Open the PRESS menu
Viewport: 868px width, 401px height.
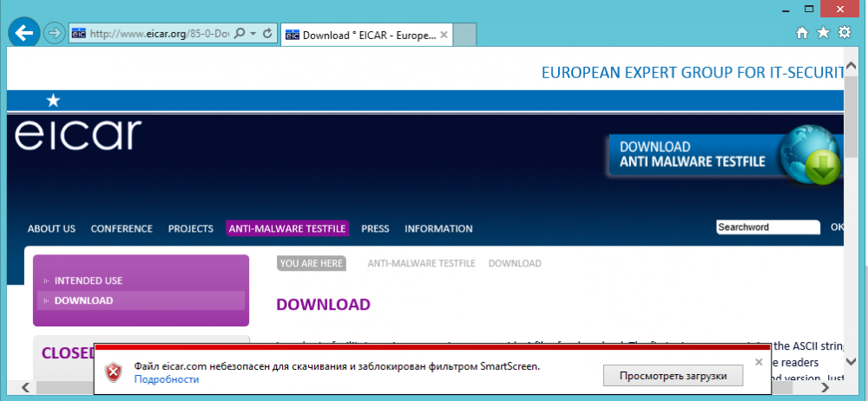(375, 229)
